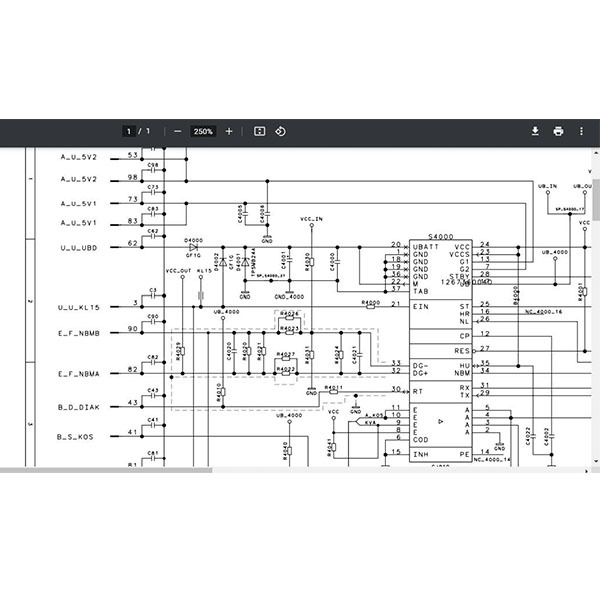The image size is (600, 600).
Task: Print the schematic document
Action: tap(558, 132)
